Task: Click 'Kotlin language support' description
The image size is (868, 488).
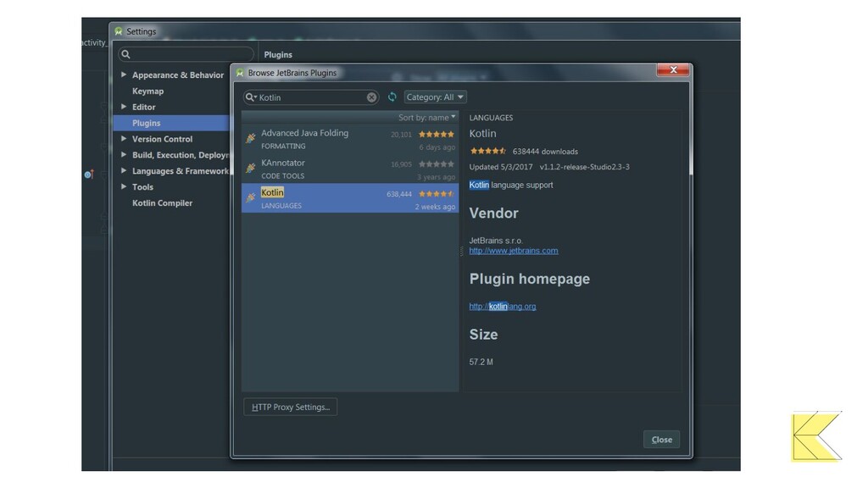Action: coord(511,185)
